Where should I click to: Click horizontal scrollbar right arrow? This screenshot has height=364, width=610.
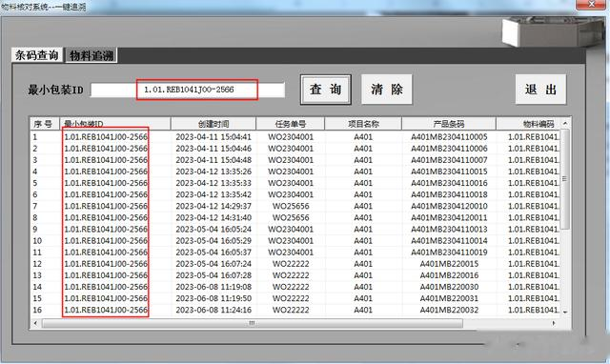[554, 323]
